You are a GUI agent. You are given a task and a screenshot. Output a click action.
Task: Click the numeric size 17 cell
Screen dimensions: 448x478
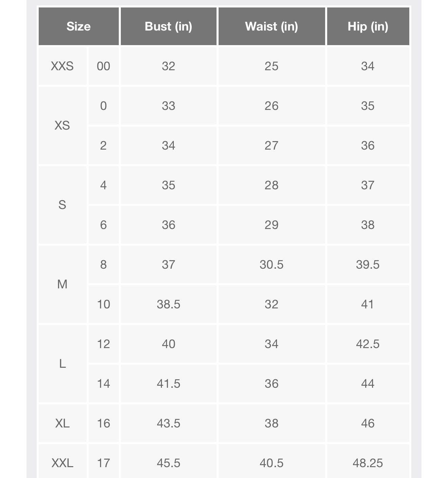point(104,463)
